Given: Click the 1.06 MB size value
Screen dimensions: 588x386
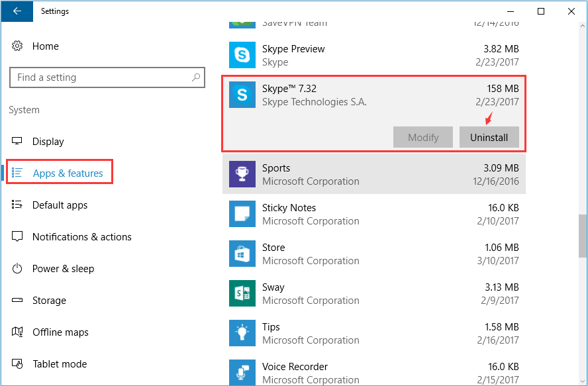Looking at the screenshot, I should [x=502, y=248].
